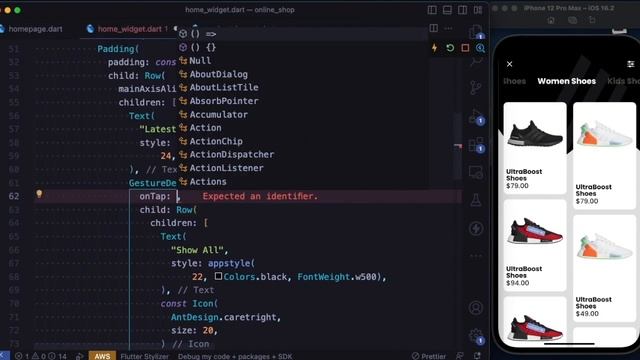
Task: Click Prettier in the status bar
Action: [x=429, y=356]
